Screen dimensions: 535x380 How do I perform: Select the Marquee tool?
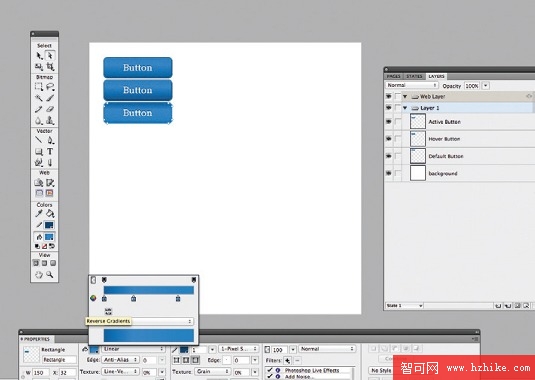coord(39,87)
